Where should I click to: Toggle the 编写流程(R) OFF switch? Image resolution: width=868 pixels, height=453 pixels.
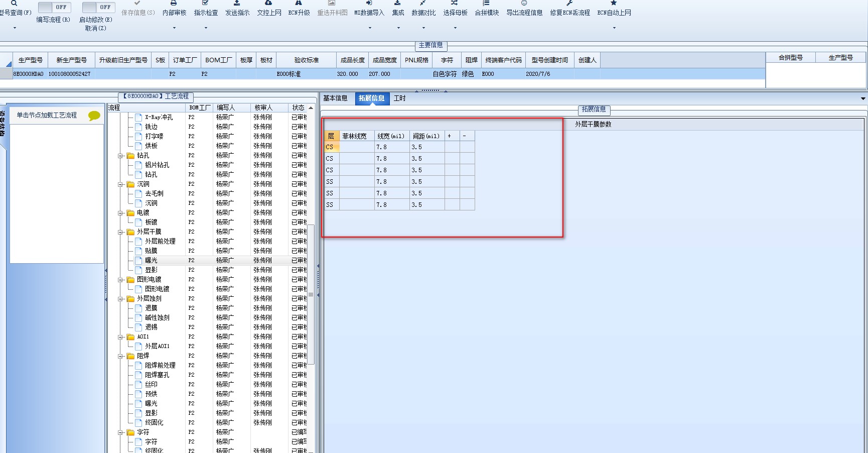click(54, 7)
